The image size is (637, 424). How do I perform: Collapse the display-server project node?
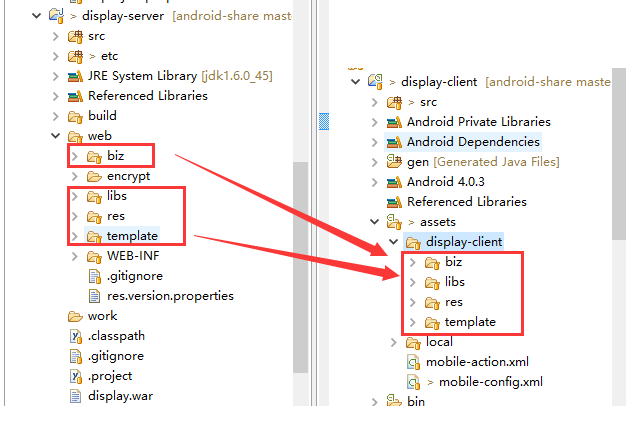37,16
